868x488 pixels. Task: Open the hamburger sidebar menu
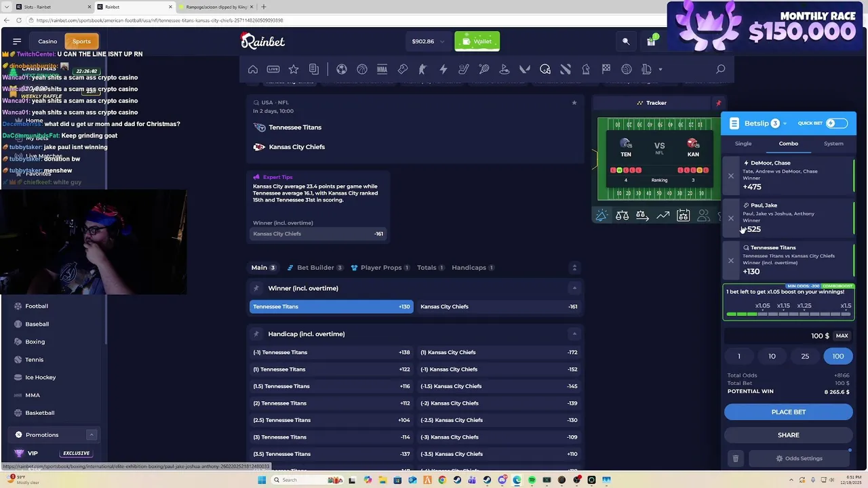(17, 41)
